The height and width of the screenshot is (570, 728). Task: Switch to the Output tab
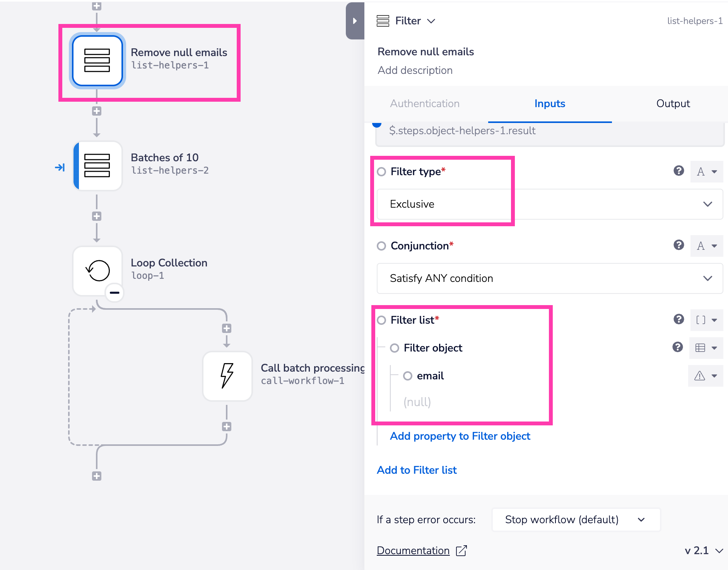(x=672, y=104)
